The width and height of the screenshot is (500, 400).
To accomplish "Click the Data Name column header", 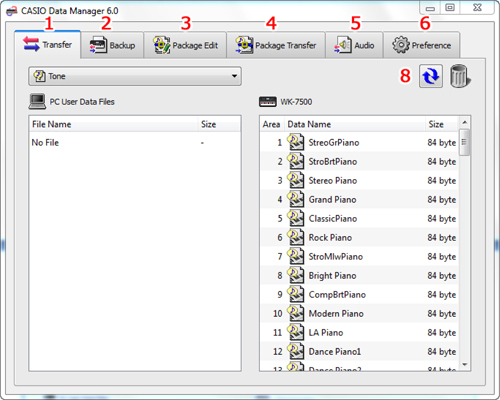I will (x=355, y=124).
